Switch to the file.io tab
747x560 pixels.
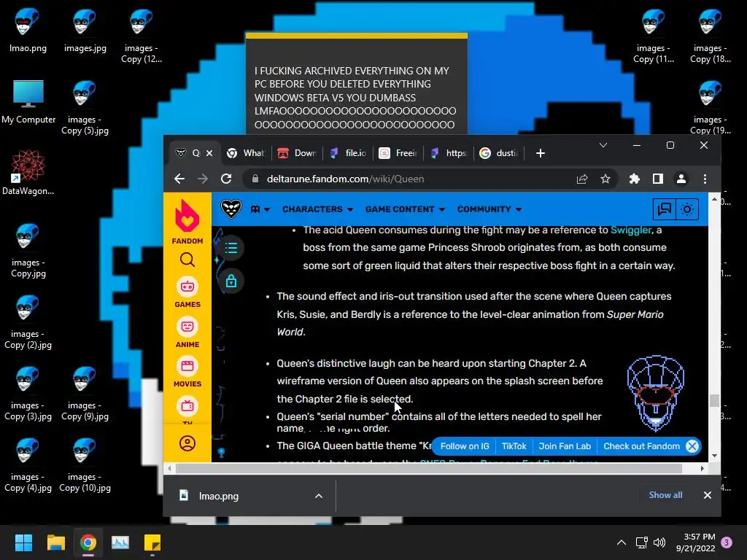point(349,153)
